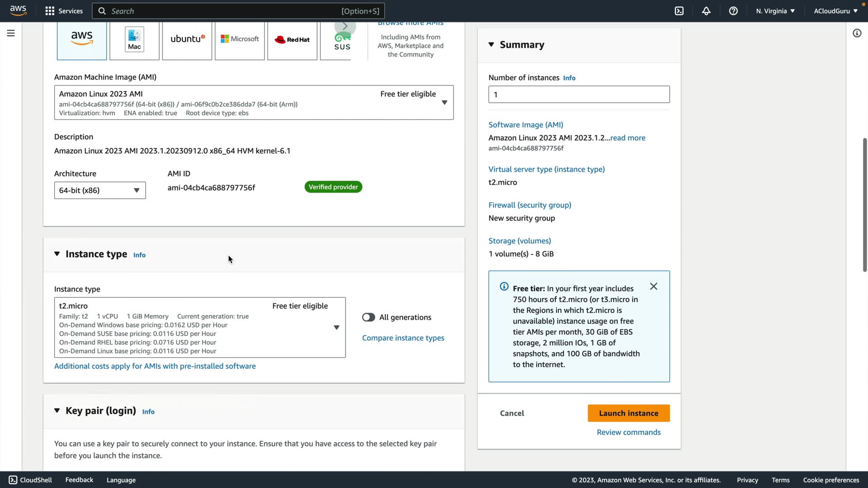Open the ACloudGuru account menu

(x=835, y=11)
